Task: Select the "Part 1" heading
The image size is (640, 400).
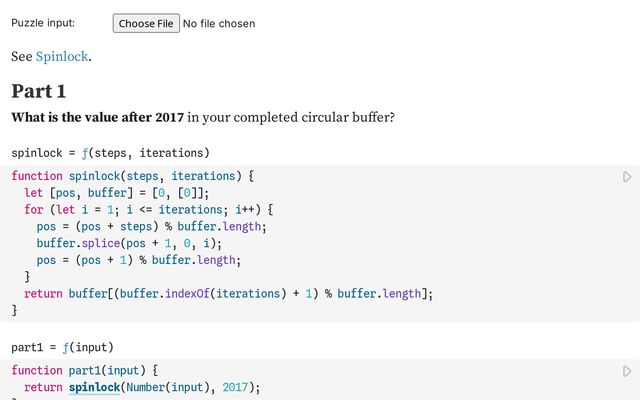Action: (x=39, y=91)
